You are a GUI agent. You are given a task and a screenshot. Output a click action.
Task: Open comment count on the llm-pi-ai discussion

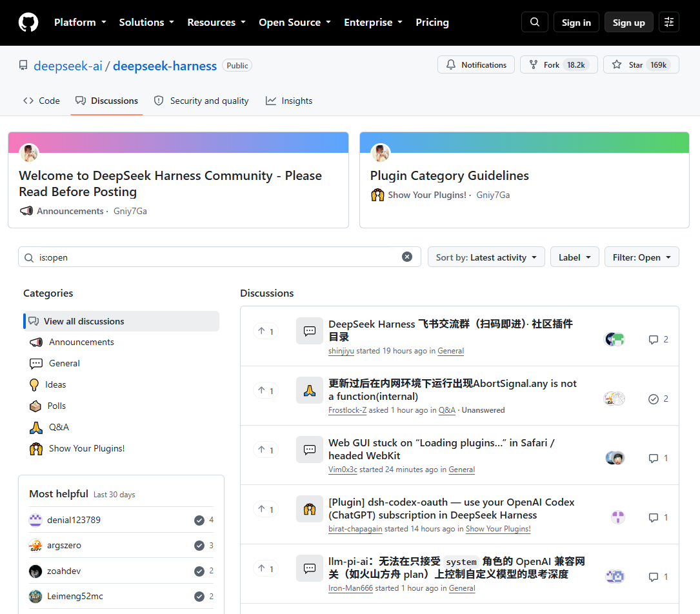point(659,577)
